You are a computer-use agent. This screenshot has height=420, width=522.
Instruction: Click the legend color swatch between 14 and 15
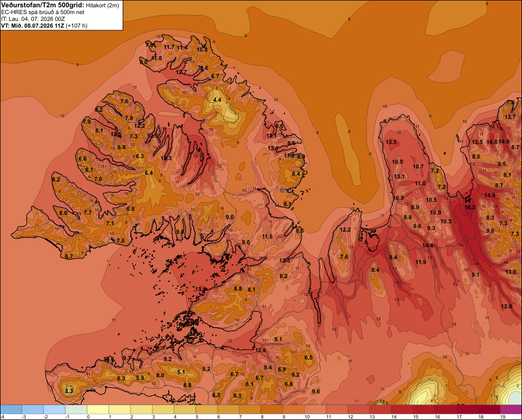point(402,409)
